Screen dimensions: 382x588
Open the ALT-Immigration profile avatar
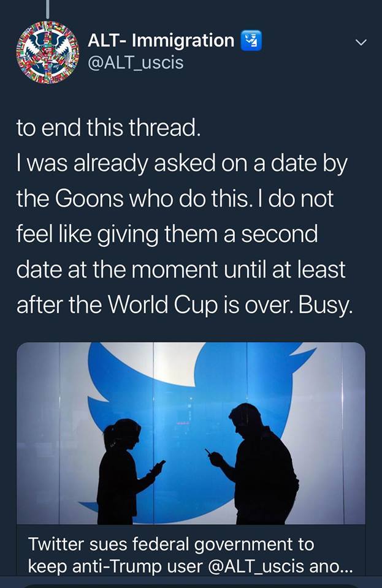47,51
